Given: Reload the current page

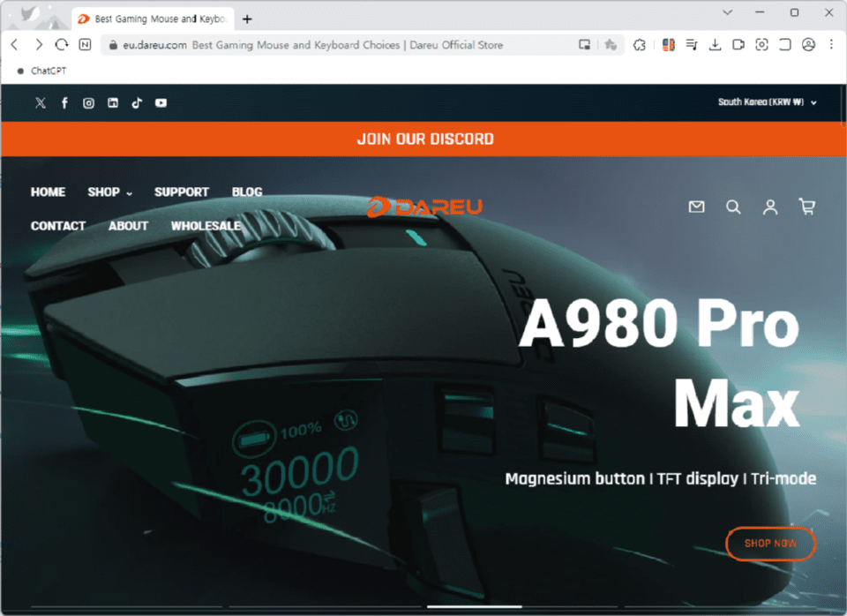Looking at the screenshot, I should (x=62, y=44).
